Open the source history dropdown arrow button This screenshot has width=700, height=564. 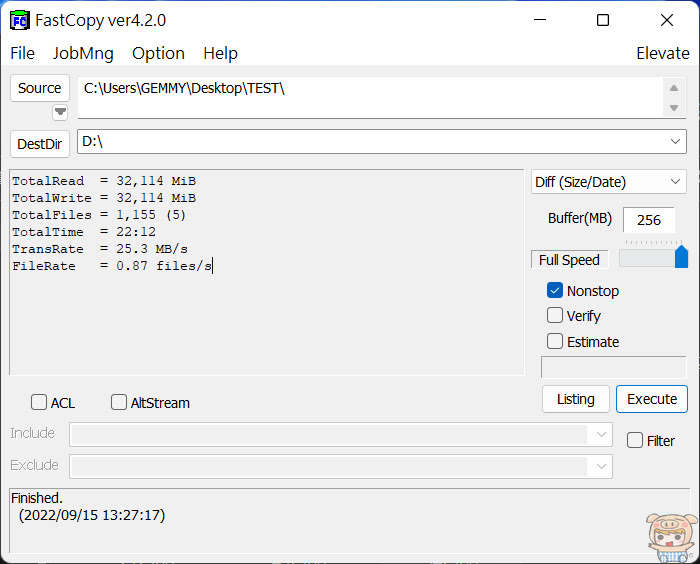(60, 112)
